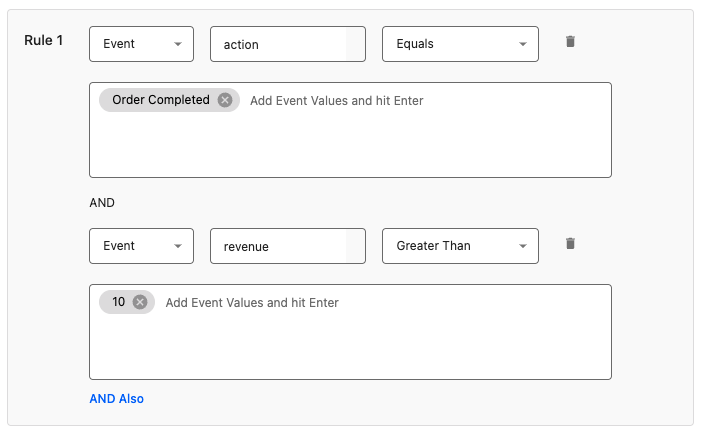Click the arrow on the Equals dropdown
This screenshot has height=433, width=705.
tap(522, 44)
